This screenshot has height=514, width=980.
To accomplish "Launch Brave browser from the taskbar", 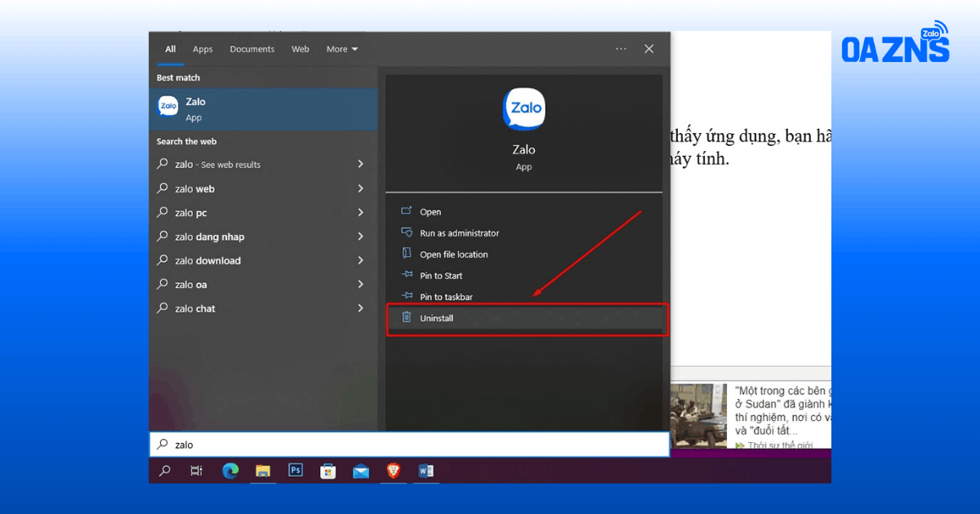I will click(x=394, y=471).
